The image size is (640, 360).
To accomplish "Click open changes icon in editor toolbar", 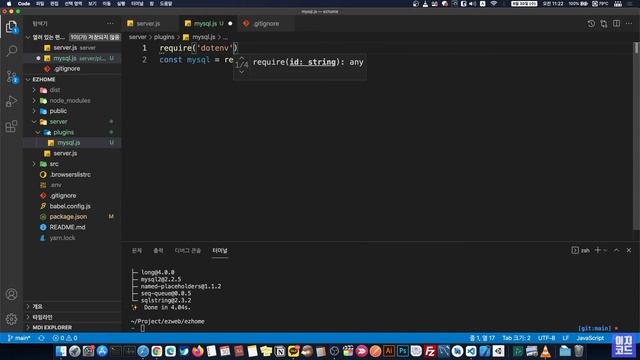I will coord(604,24).
